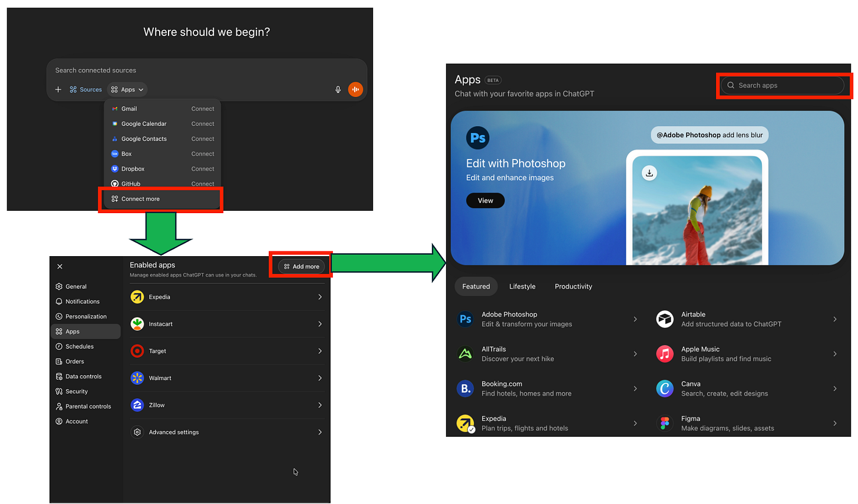Click the Canva icon in the app list
This screenshot has width=858, height=504.
[x=665, y=389]
